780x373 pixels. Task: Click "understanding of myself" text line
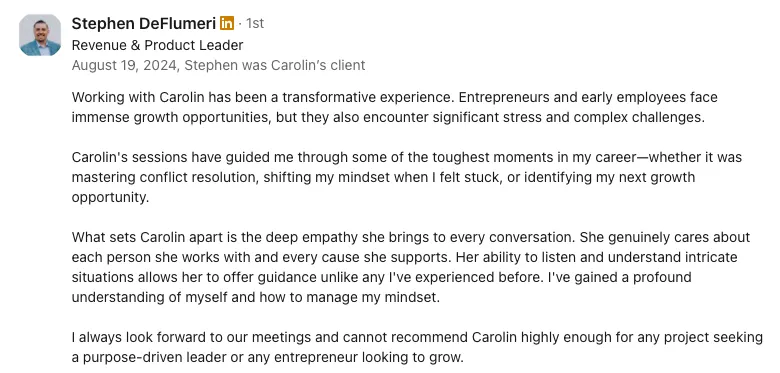click(149, 297)
